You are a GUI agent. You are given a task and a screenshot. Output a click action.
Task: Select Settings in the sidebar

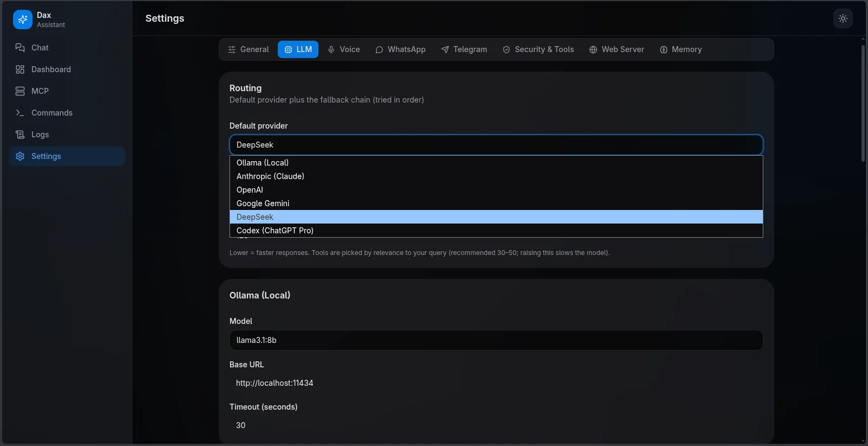click(x=67, y=156)
